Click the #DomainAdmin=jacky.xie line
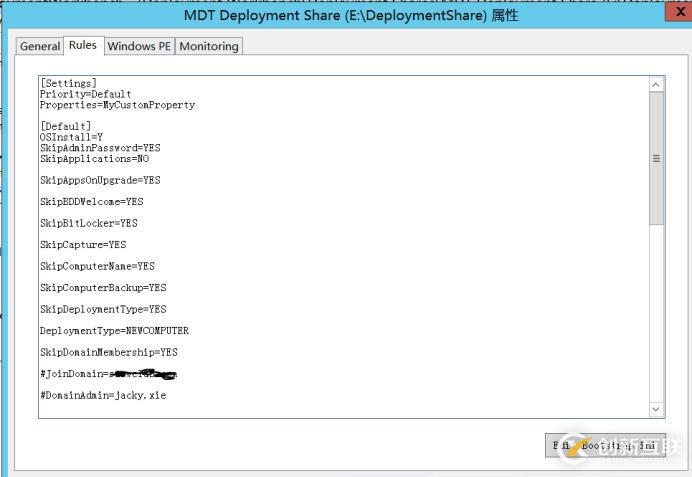The width and height of the screenshot is (692, 477). pyautogui.click(x=103, y=395)
